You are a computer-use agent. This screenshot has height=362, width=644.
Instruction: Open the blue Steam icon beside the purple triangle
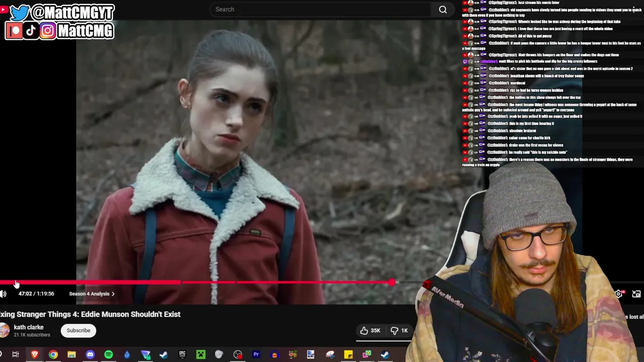click(x=164, y=355)
